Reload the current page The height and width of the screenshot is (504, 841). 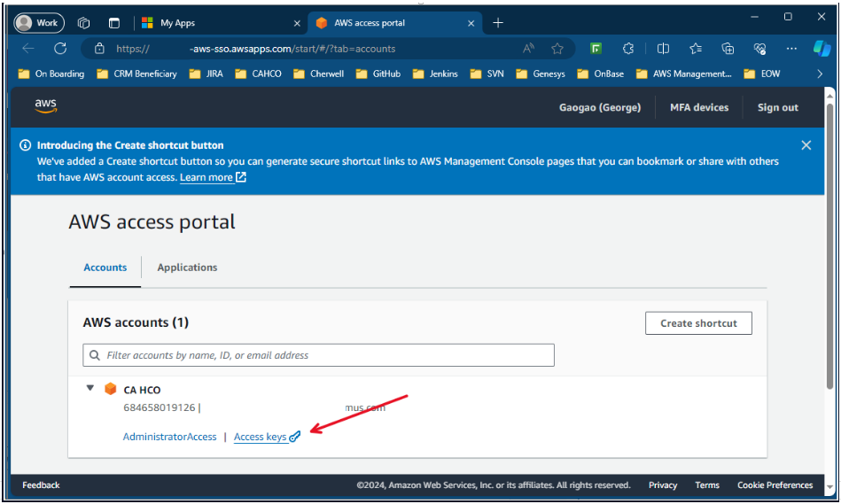click(60, 49)
